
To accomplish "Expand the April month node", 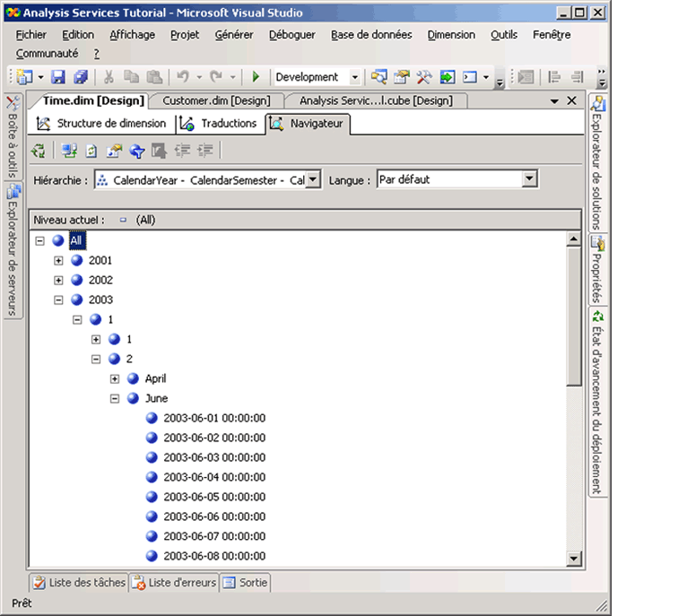I will tap(115, 379).
